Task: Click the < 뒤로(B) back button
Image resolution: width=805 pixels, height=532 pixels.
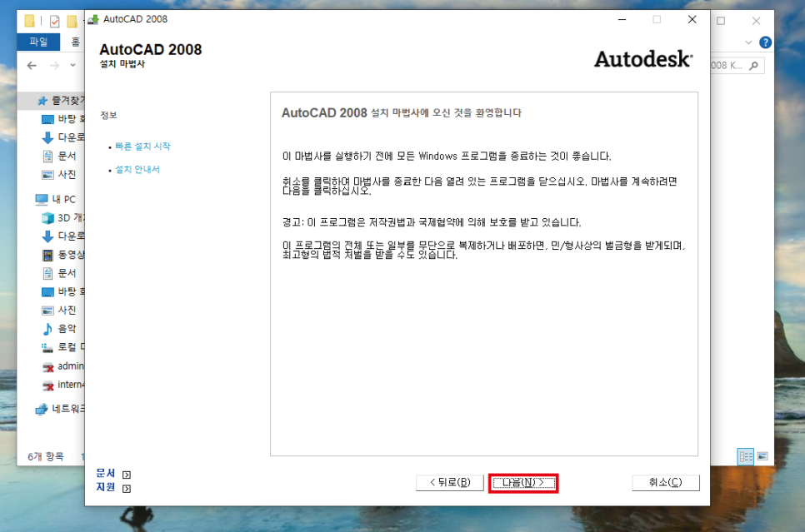Action: 450,483
